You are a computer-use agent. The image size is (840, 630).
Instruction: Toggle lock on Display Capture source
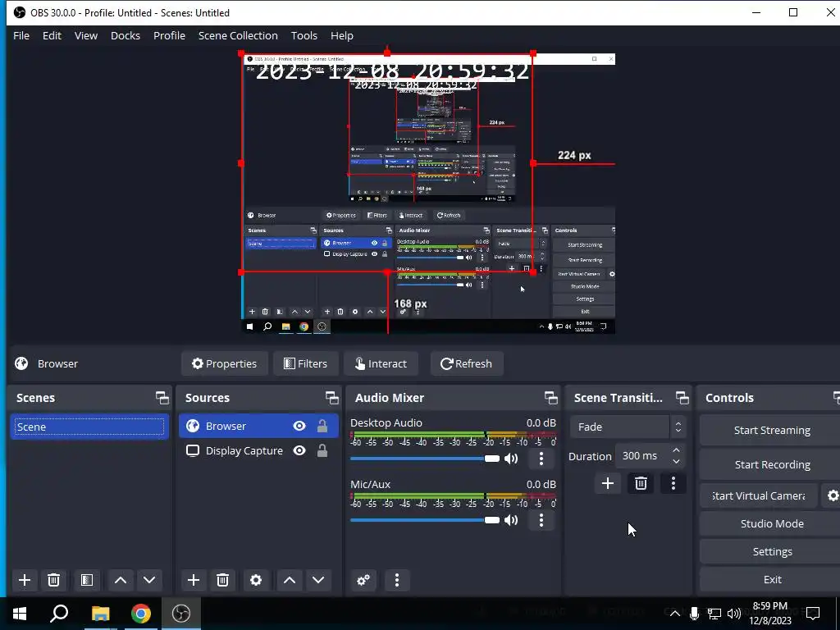(322, 451)
